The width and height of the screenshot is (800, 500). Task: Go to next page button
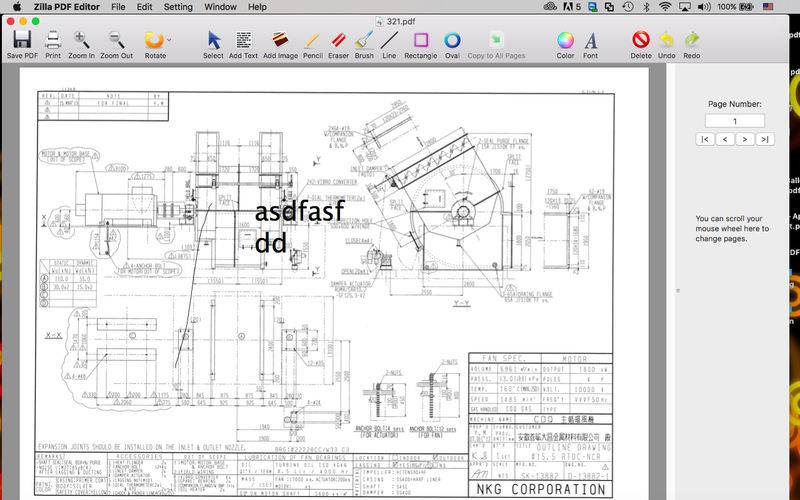point(745,139)
